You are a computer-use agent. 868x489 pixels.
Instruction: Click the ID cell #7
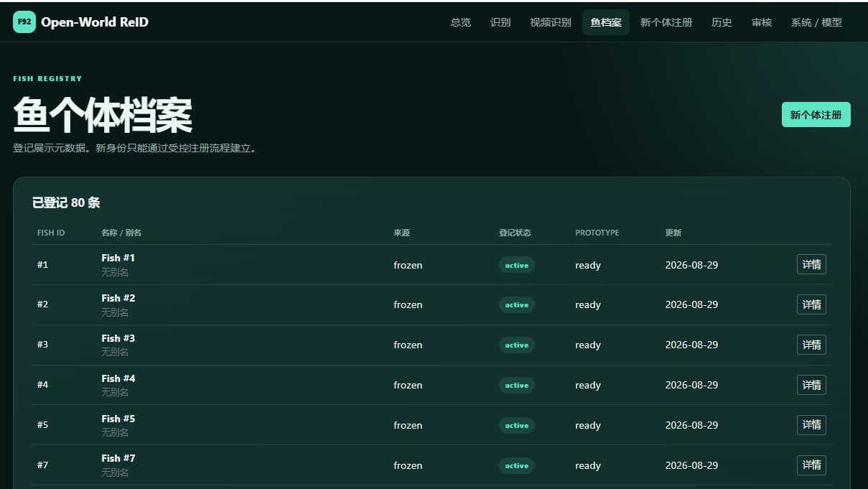(43, 465)
